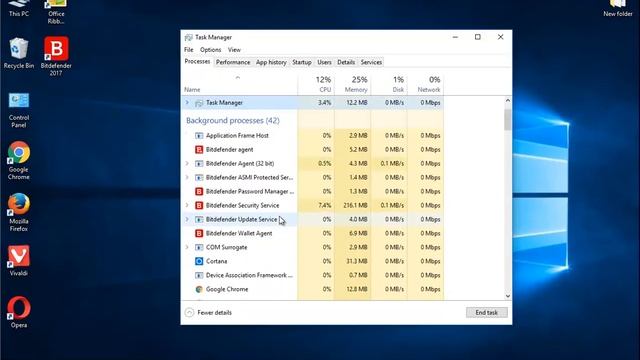
Task: Switch to the App history tab
Action: tap(271, 62)
